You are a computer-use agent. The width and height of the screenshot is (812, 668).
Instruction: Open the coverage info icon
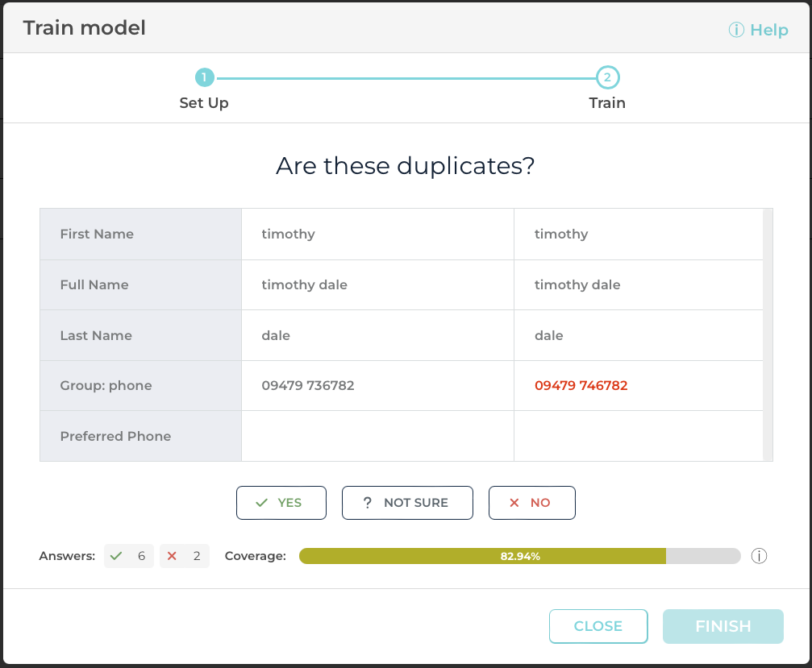758,556
